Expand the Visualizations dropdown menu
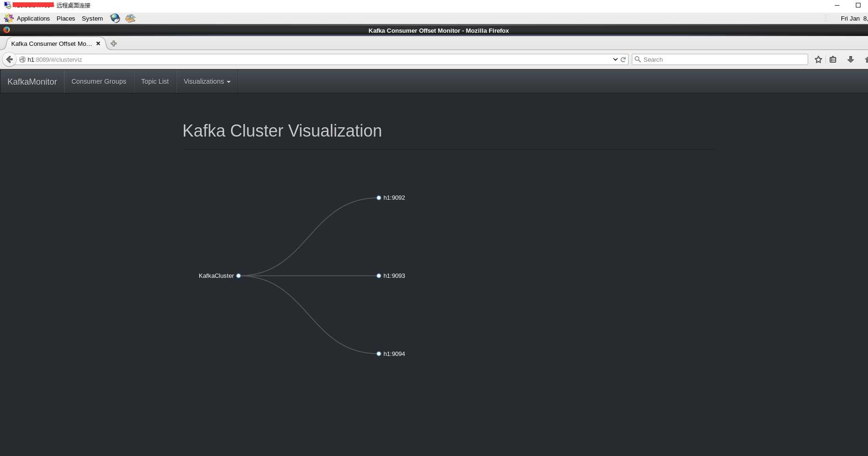 pyautogui.click(x=207, y=81)
